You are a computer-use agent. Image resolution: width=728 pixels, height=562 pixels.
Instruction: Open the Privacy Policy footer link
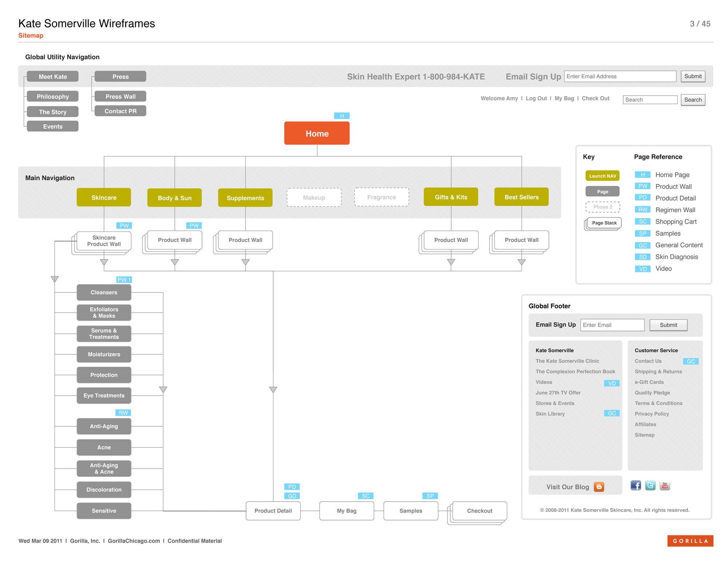[652, 414]
